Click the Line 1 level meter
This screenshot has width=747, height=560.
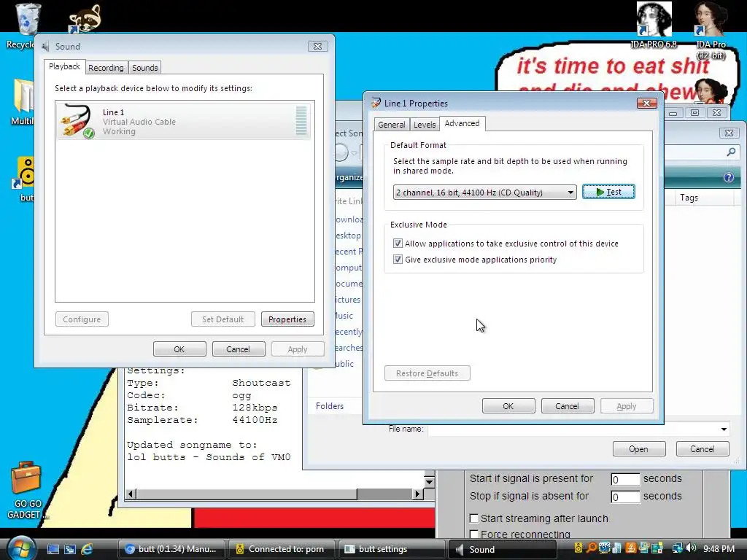[301, 121]
